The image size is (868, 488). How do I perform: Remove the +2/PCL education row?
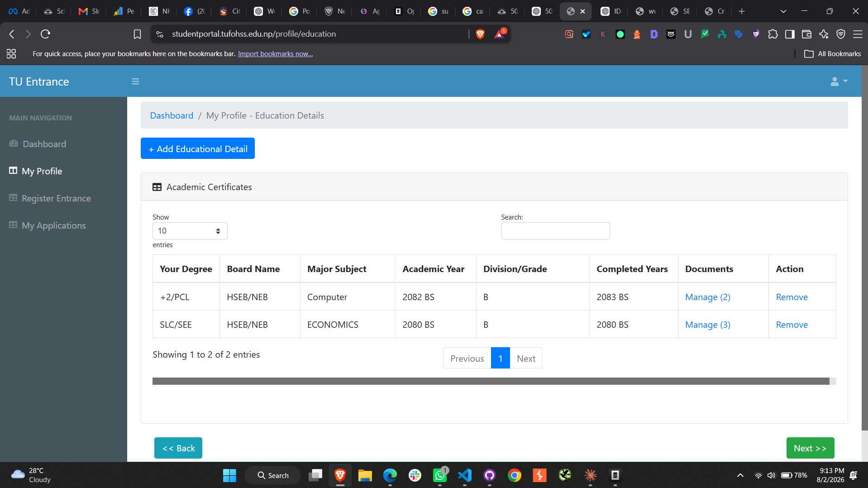click(x=792, y=297)
